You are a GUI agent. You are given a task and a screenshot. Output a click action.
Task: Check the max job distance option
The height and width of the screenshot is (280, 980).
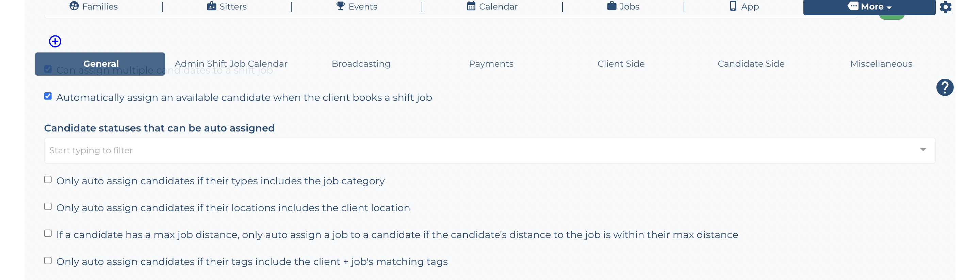click(x=48, y=234)
